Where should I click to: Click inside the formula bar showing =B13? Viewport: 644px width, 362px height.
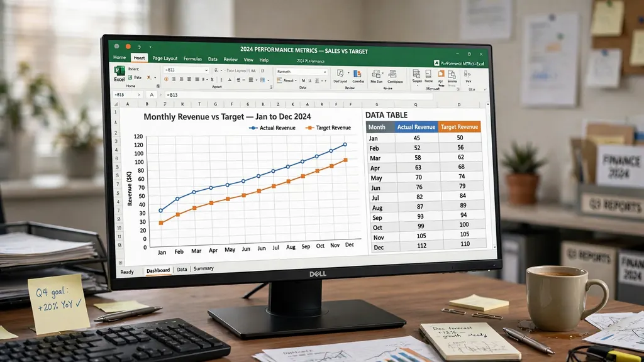click(299, 96)
